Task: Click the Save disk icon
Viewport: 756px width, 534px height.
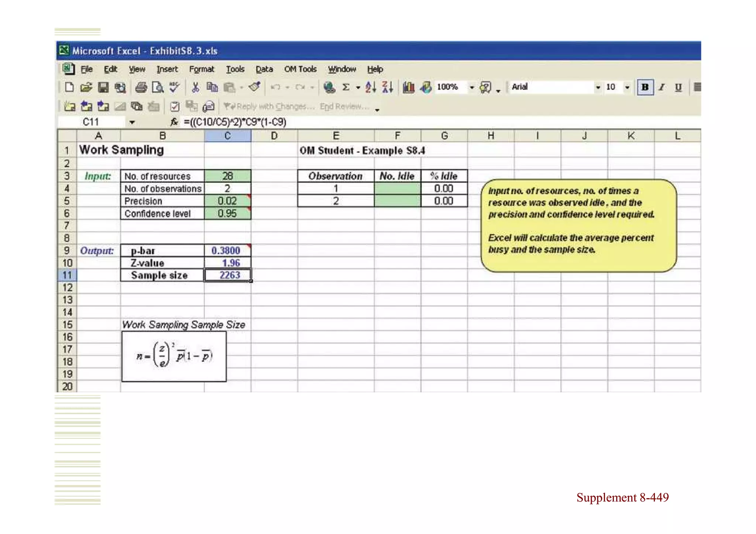Action: (103, 87)
